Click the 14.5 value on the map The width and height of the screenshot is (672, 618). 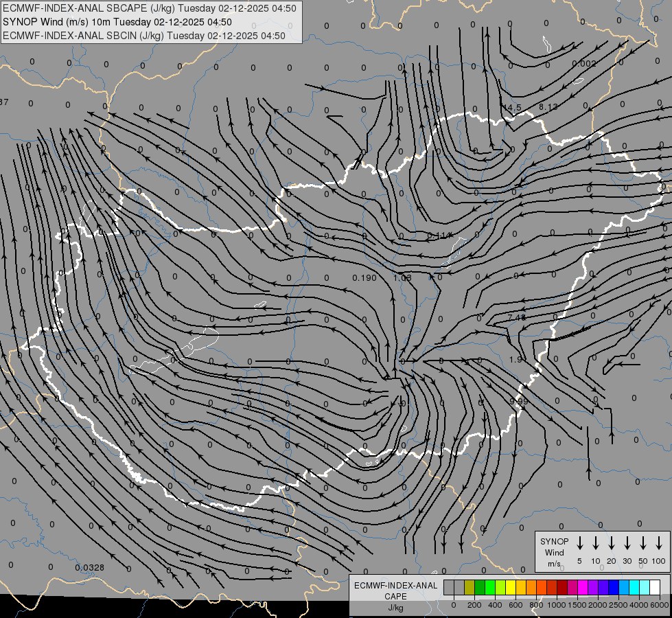point(512,107)
